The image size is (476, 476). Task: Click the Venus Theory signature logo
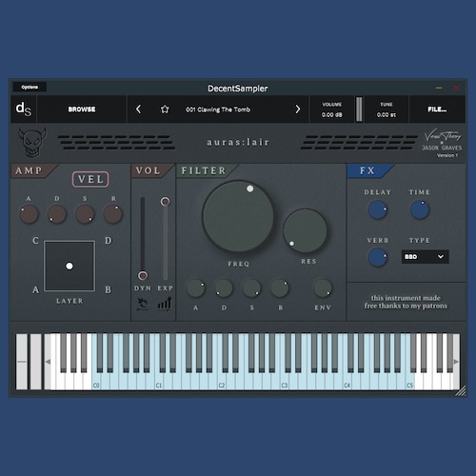(x=443, y=136)
